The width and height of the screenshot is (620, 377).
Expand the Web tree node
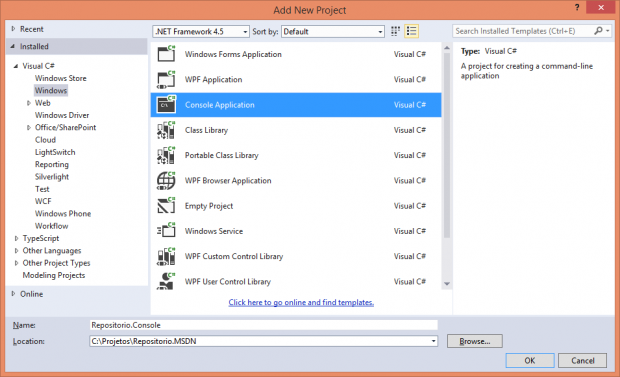(28, 103)
